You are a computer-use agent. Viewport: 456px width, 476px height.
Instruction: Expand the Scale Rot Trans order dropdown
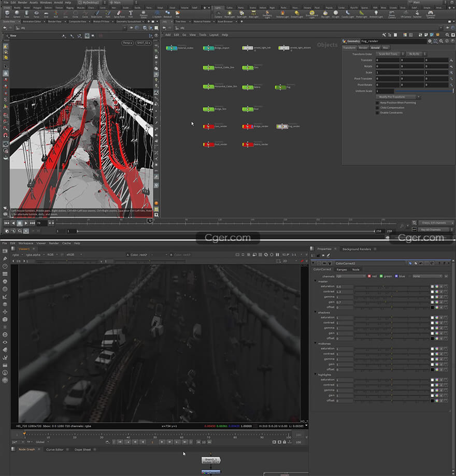pos(390,54)
